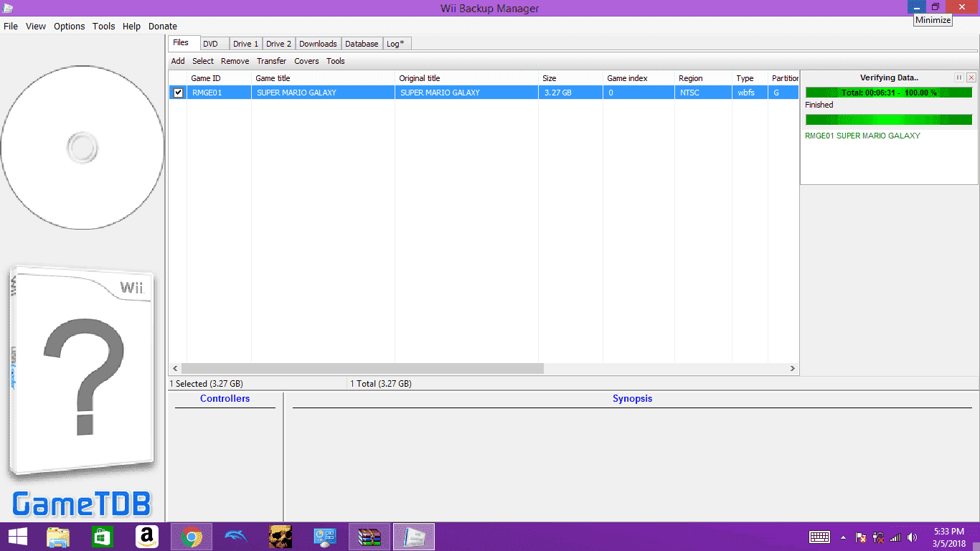Viewport: 980px width, 551px height.
Task: Sort the list by the Region column
Action: [703, 78]
